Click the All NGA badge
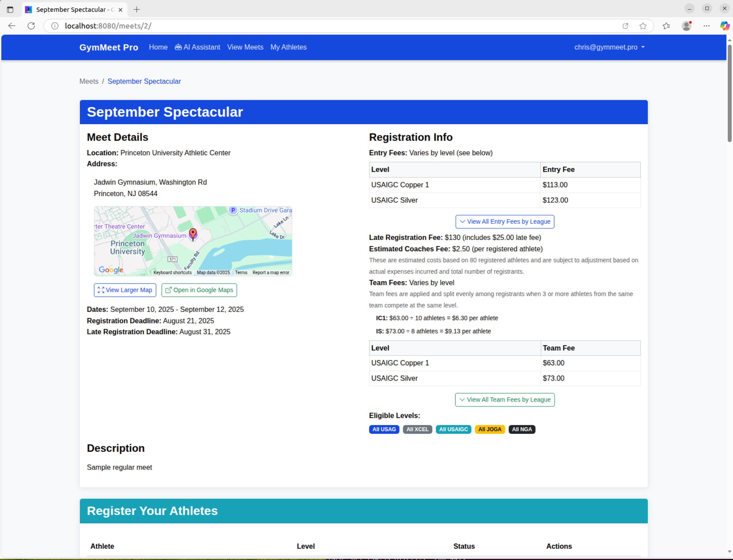The height and width of the screenshot is (560, 733). coord(522,429)
